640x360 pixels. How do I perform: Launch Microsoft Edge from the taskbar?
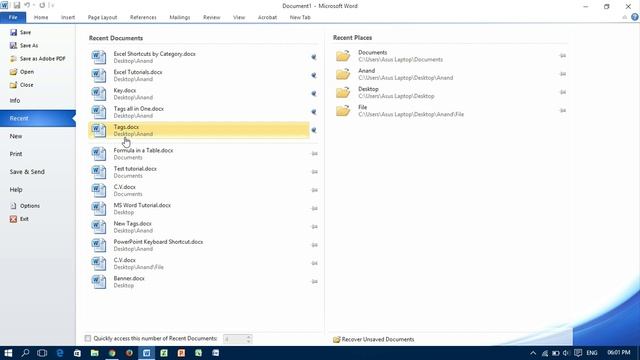click(60, 353)
